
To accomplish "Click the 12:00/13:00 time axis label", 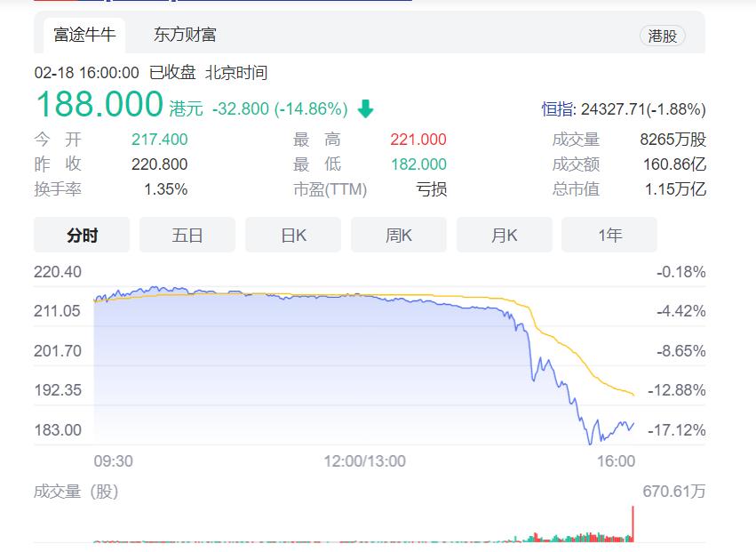I will (x=364, y=461).
